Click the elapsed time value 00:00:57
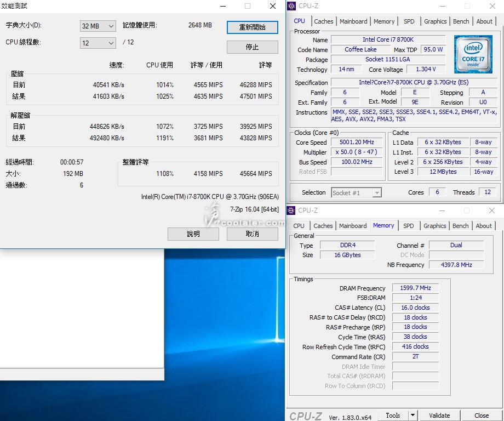Viewport: 504px width, 421px height. pos(72,162)
